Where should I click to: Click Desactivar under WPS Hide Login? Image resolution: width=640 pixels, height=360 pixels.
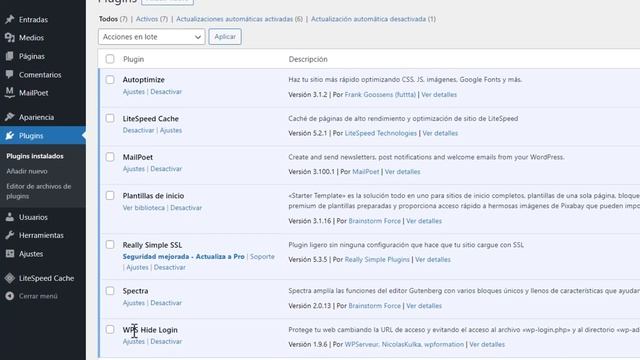pyautogui.click(x=166, y=341)
